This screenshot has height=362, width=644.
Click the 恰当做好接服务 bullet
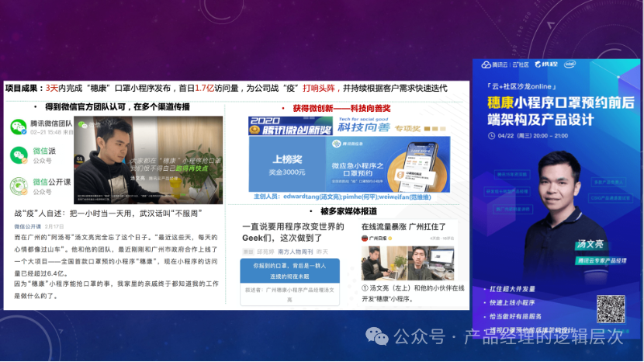point(515,316)
